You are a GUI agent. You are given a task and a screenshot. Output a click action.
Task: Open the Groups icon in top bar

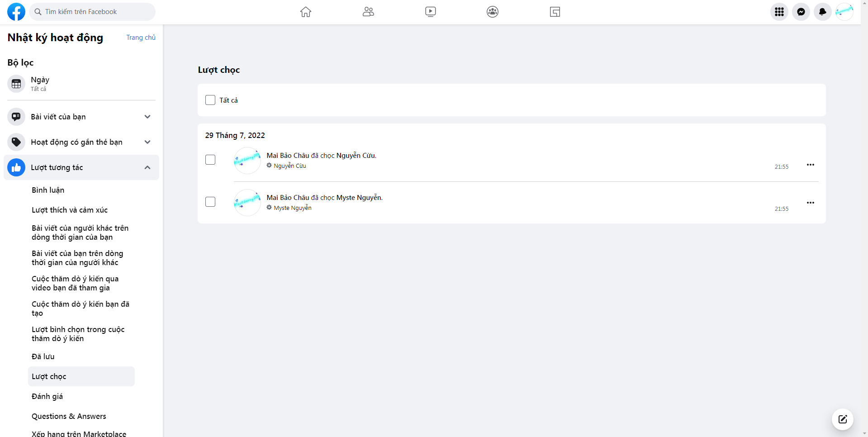pos(493,12)
